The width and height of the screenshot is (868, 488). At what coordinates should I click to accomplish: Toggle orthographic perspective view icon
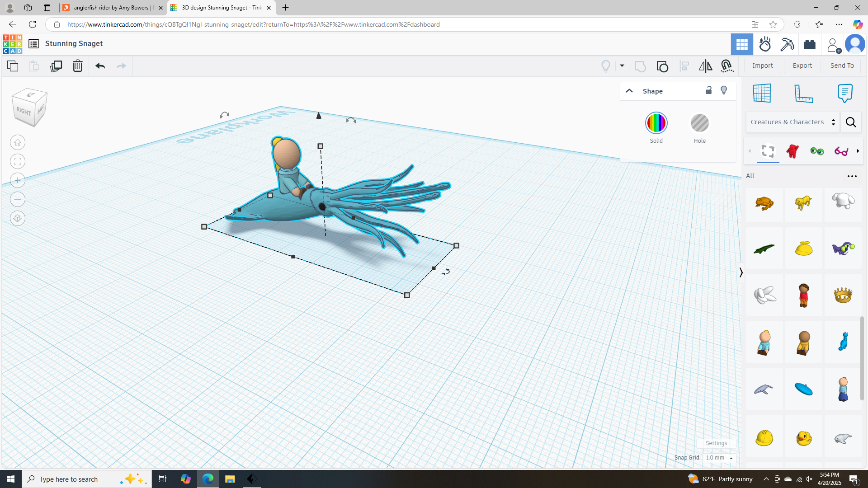pyautogui.click(x=18, y=218)
